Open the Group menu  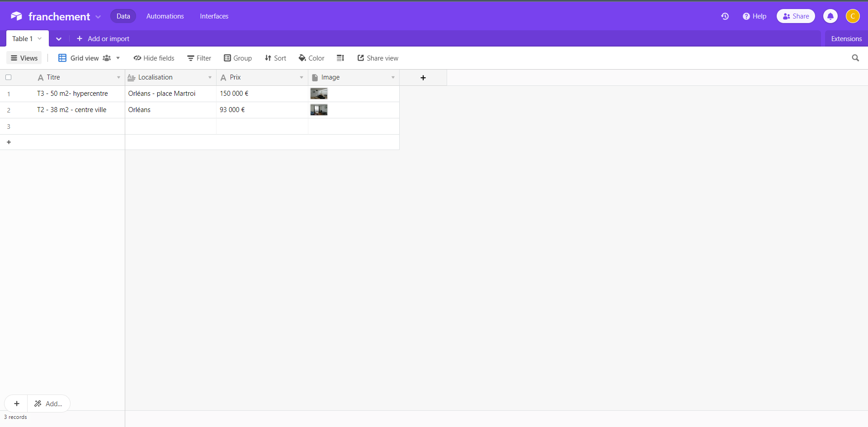(x=238, y=58)
